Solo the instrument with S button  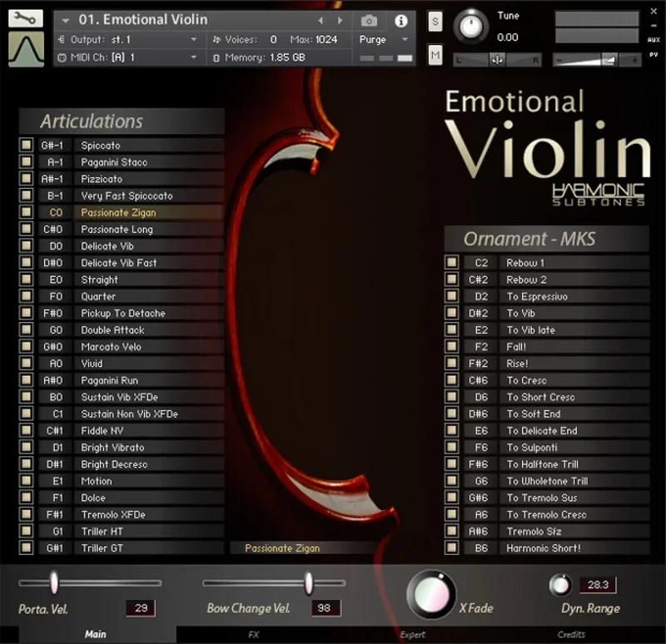(x=435, y=22)
